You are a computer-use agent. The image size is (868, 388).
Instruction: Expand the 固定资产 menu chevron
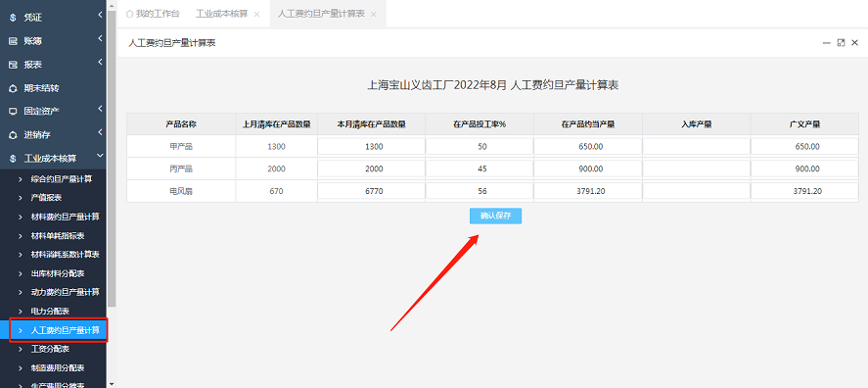click(x=100, y=109)
